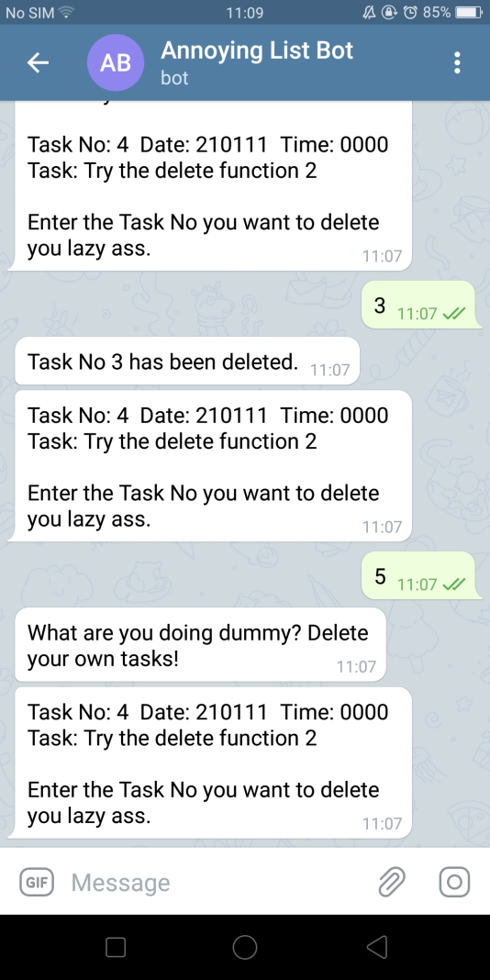
Task: Tap the GIF button in the message bar
Action: click(38, 882)
